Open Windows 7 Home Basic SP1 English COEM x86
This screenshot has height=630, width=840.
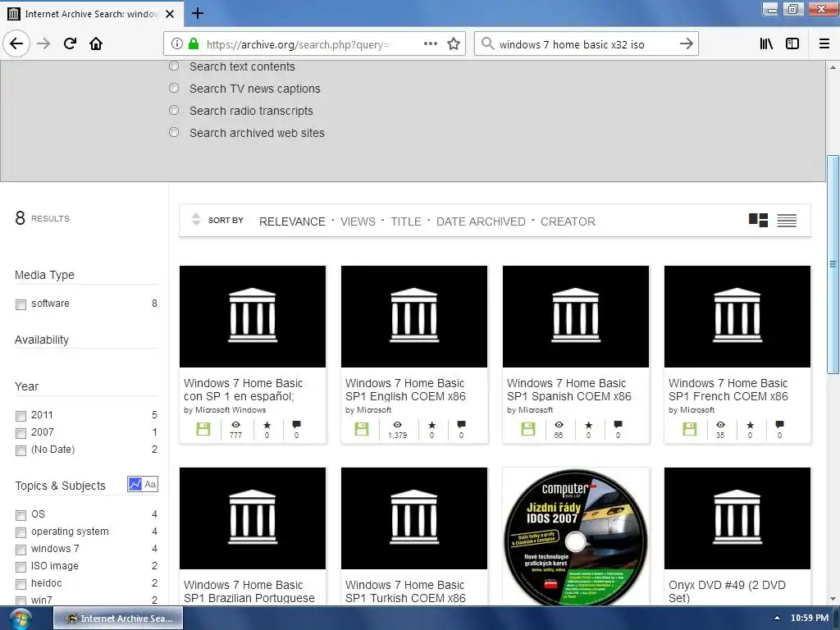(405, 390)
